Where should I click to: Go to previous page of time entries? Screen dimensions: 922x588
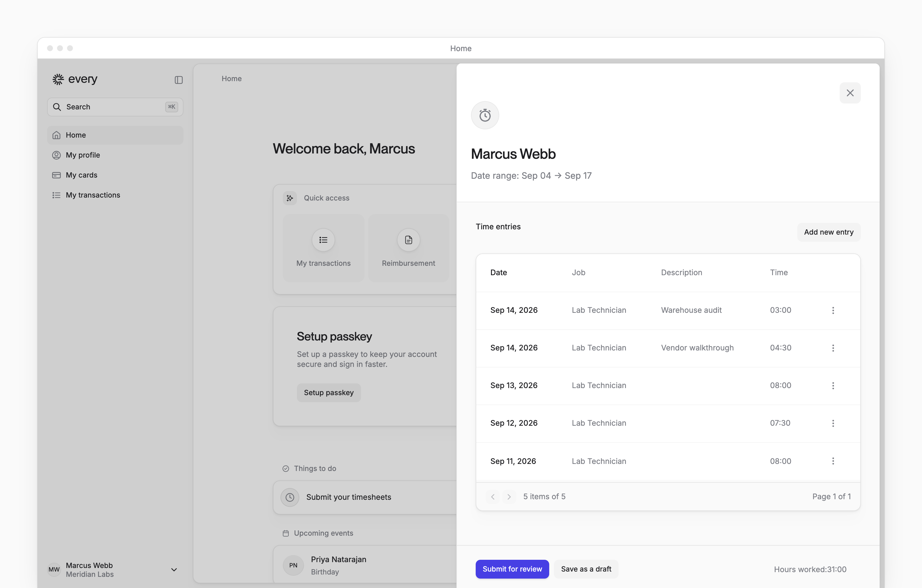(x=493, y=497)
